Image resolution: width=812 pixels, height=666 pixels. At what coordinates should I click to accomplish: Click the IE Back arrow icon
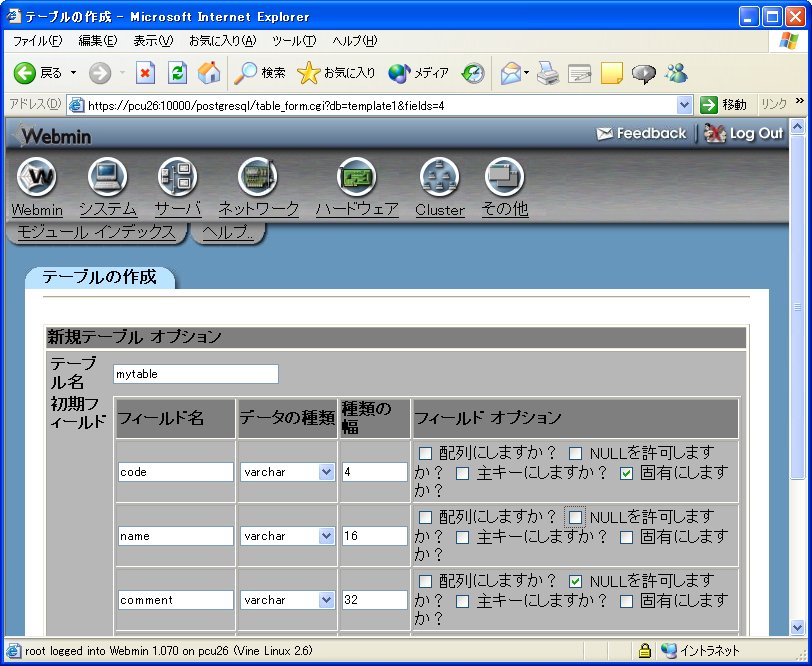pos(24,73)
